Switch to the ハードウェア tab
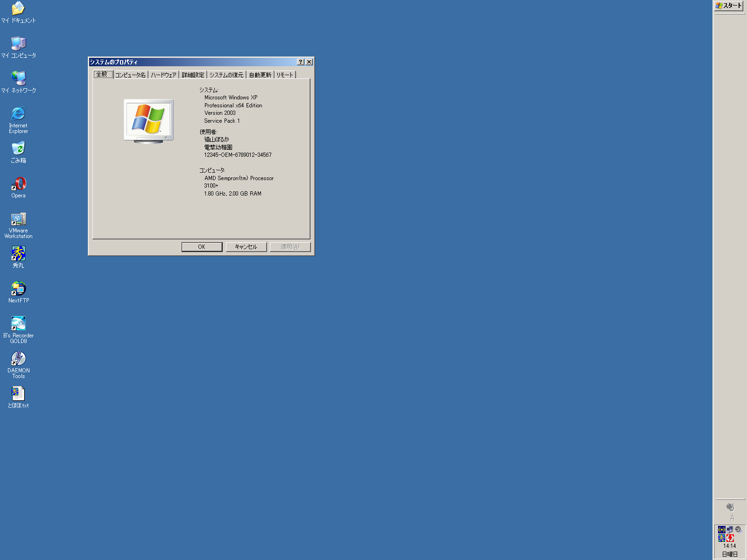Image resolution: width=747 pixels, height=560 pixels. pos(163,75)
